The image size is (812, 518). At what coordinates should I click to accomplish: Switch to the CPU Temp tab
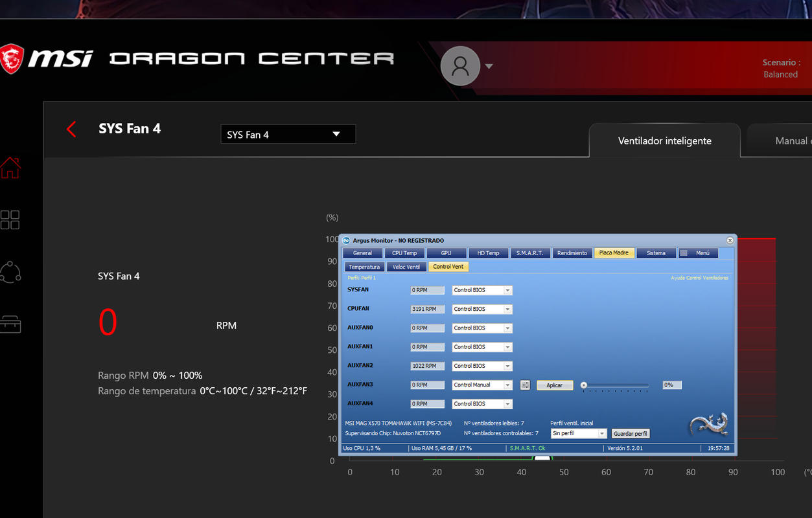pyautogui.click(x=404, y=253)
